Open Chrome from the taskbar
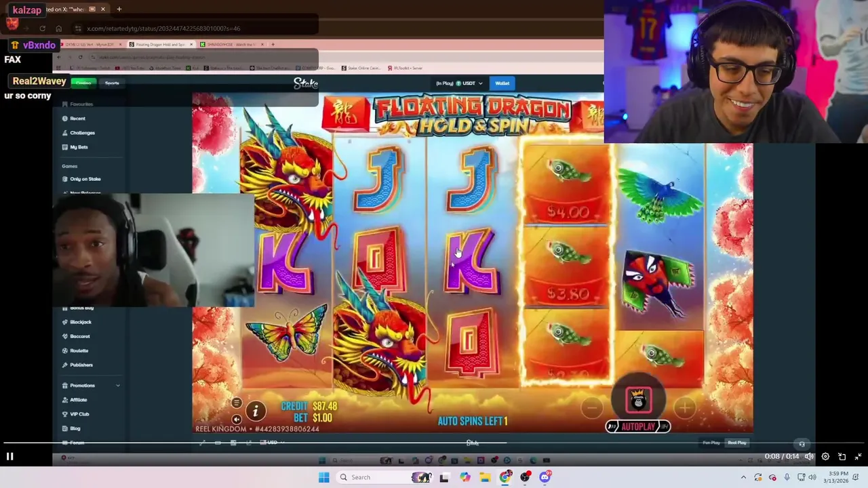Image resolution: width=868 pixels, height=488 pixels. click(505, 477)
